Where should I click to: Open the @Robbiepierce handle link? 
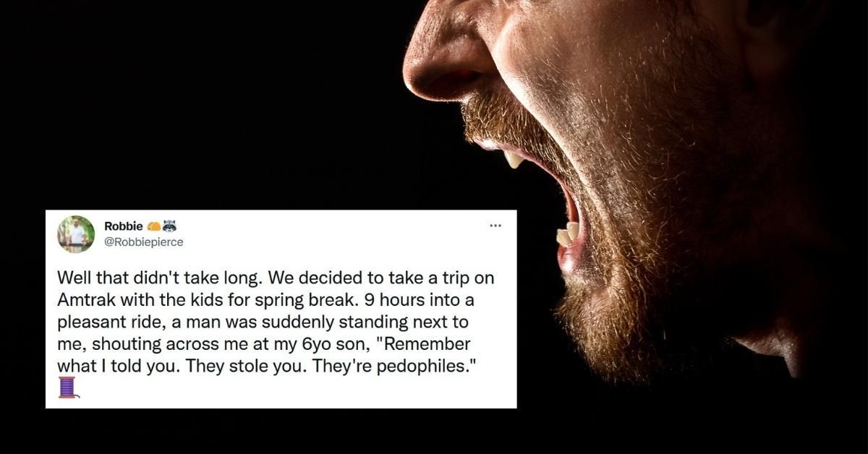click(143, 243)
